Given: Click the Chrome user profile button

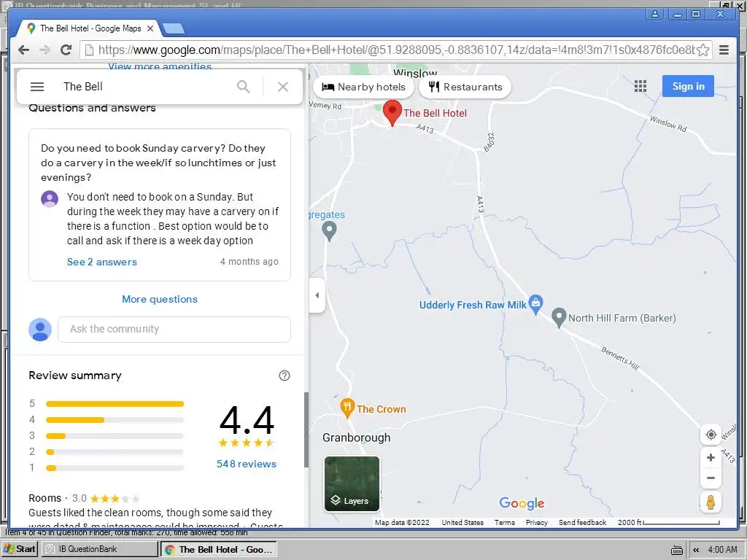Looking at the screenshot, I should pyautogui.click(x=655, y=14).
